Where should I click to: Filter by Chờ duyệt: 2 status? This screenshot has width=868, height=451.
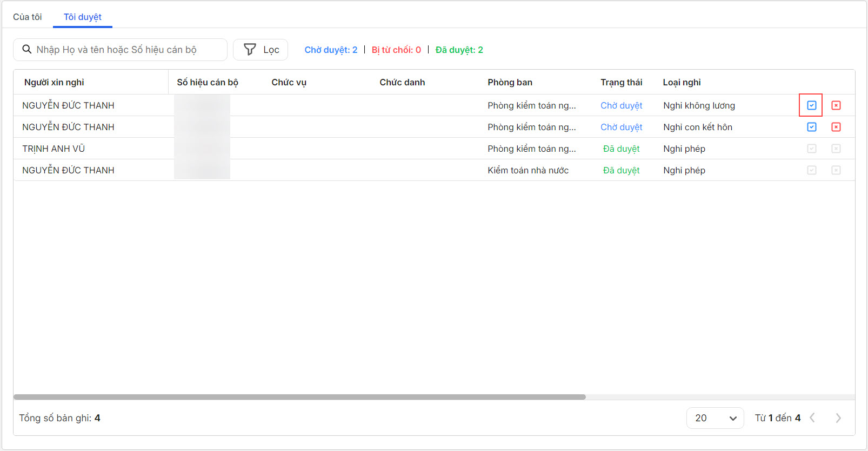click(x=331, y=50)
